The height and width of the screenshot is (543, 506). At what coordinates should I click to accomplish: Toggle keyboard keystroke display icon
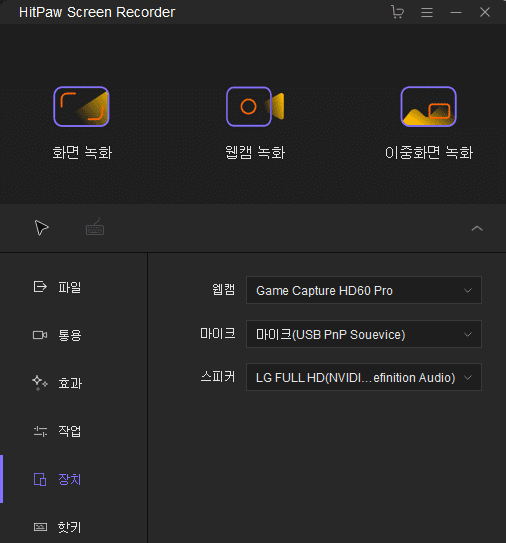point(95,227)
